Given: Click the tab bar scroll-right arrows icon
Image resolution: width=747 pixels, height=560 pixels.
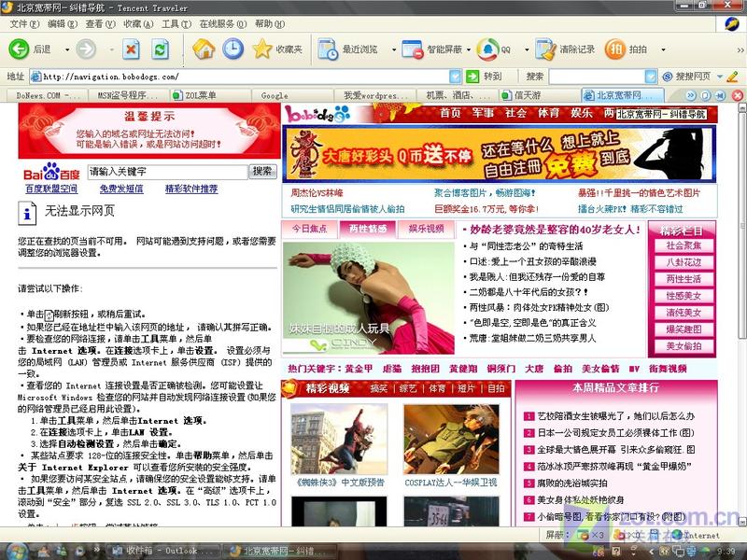Looking at the screenshot, I should [691, 96].
